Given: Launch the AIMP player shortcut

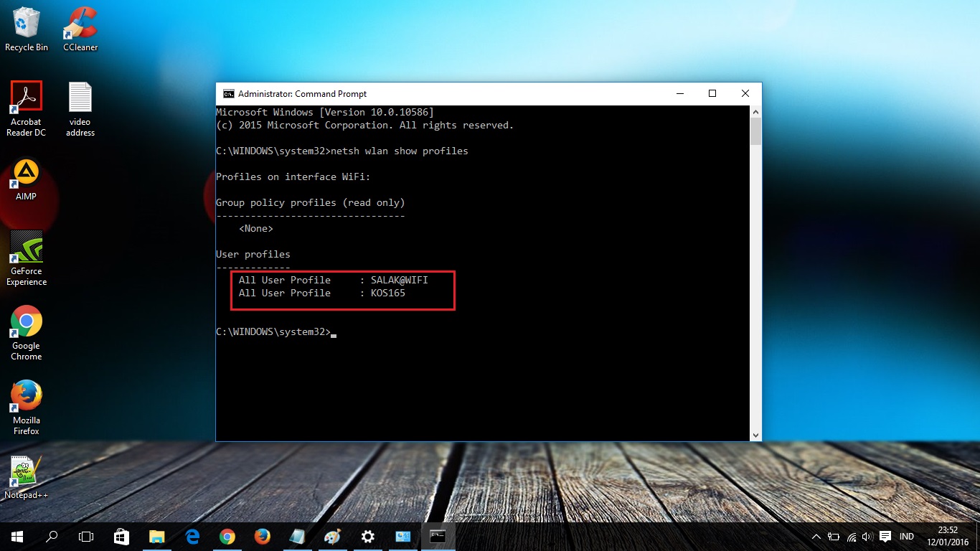Looking at the screenshot, I should [27, 179].
